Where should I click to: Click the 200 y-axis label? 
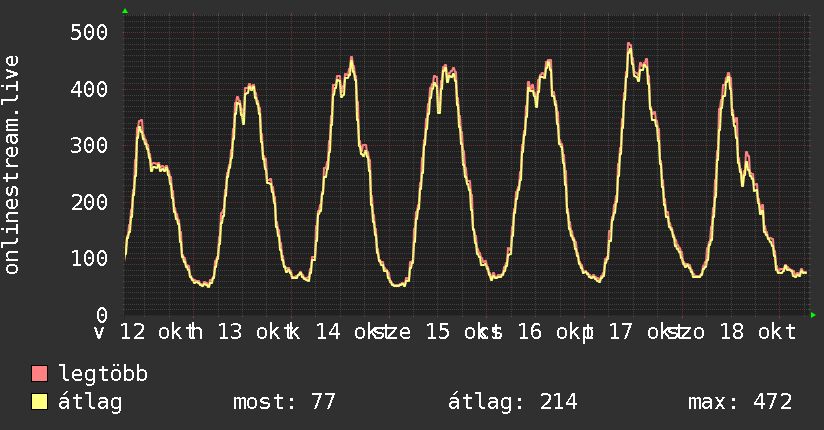[x=89, y=202]
